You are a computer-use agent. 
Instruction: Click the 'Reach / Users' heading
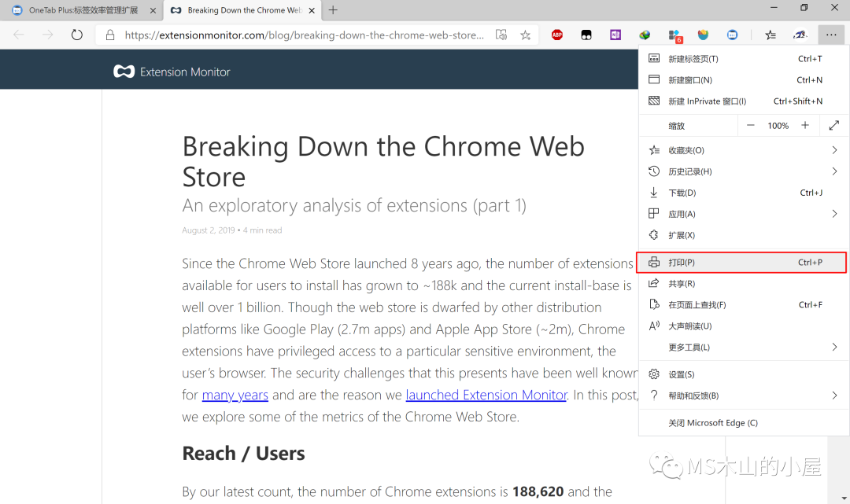243,453
